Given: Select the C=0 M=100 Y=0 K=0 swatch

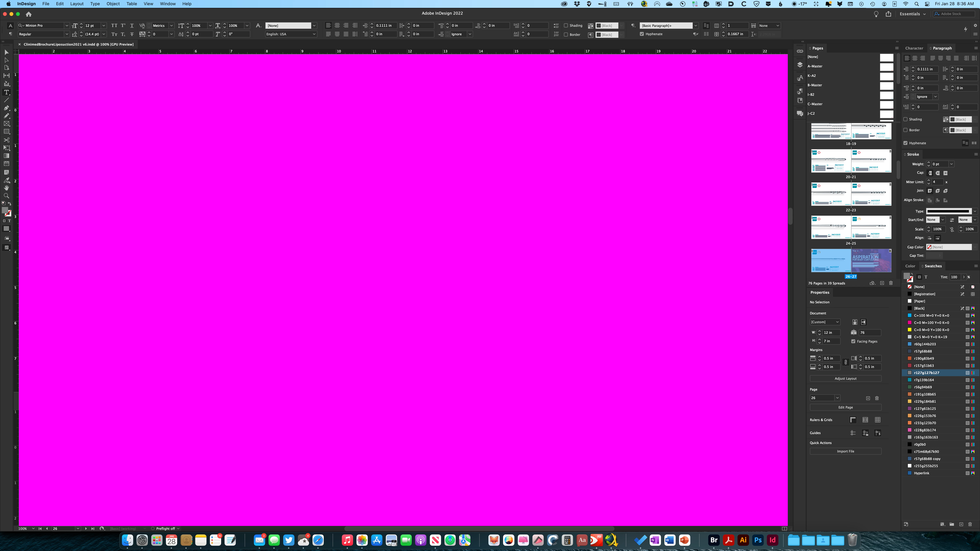Looking at the screenshot, I should (x=931, y=322).
